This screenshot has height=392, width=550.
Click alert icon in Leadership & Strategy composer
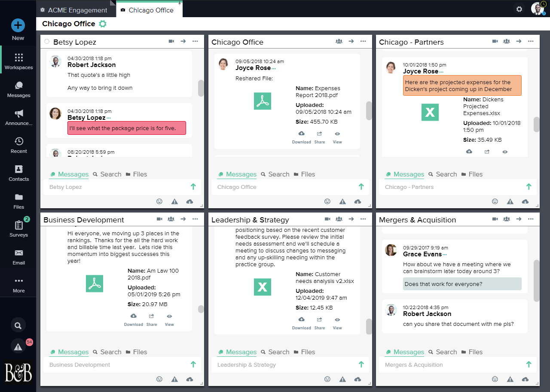pos(342,379)
